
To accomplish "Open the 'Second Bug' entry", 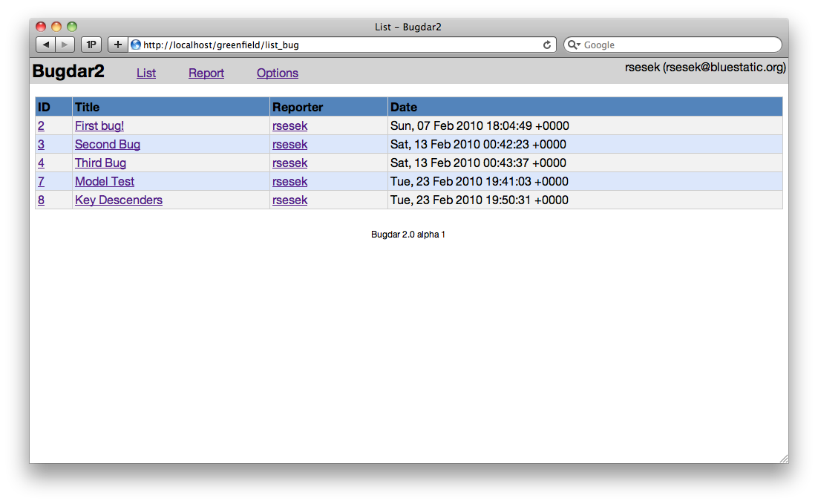I will point(108,144).
